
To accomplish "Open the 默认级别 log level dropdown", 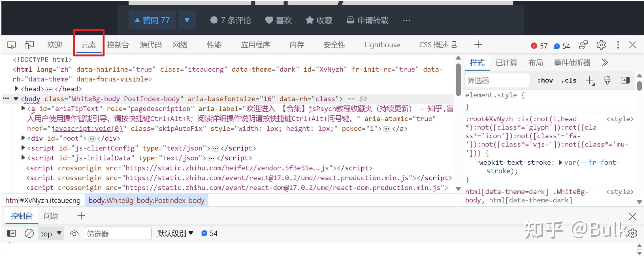I will [175, 233].
